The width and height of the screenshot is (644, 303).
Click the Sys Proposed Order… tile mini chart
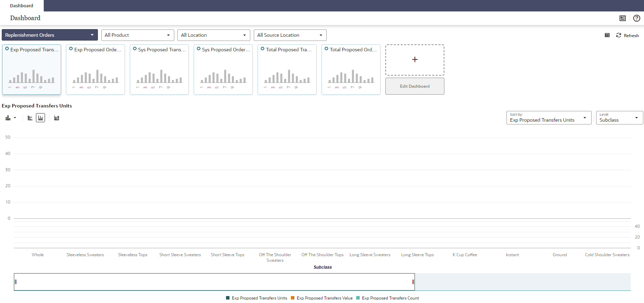[223, 78]
